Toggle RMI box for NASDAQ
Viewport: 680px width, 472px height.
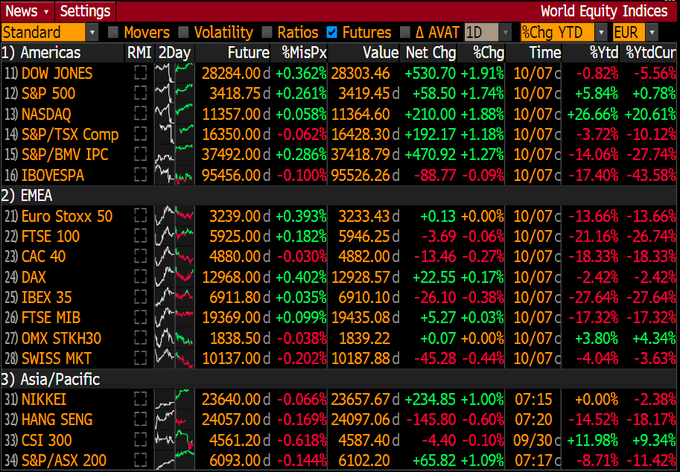(141, 114)
